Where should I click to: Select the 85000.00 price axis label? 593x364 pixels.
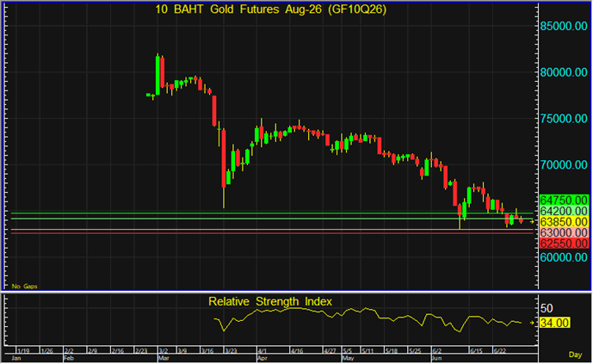tap(564, 27)
